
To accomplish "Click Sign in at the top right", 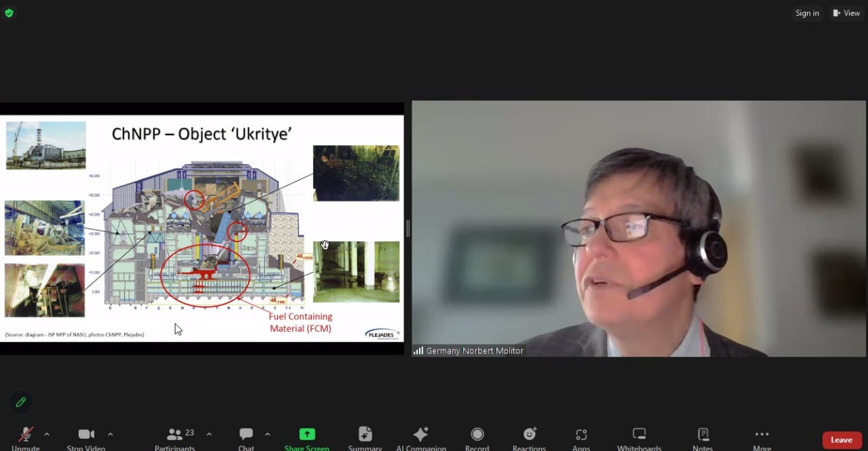I will tap(807, 13).
